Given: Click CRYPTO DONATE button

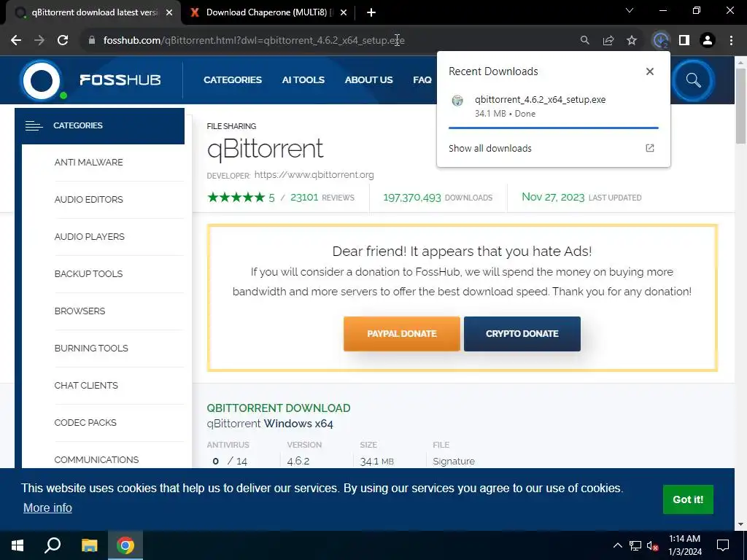Looking at the screenshot, I should click(x=522, y=334).
